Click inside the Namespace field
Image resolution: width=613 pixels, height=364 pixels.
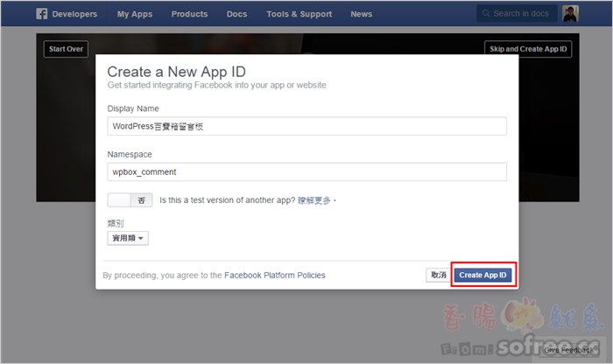point(306,171)
